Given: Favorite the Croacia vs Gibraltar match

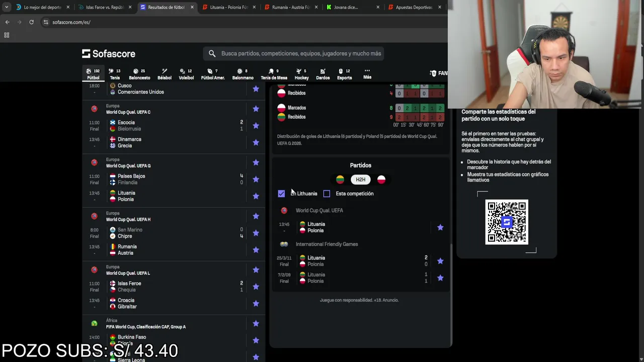Looking at the screenshot, I should [256, 303].
